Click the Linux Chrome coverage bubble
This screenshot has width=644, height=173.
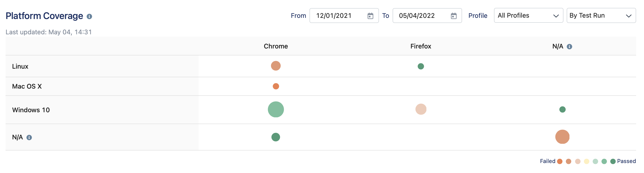coord(275,66)
